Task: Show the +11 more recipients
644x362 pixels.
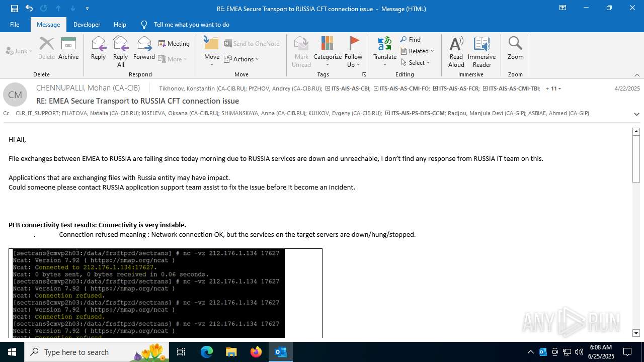Action: tap(553, 88)
